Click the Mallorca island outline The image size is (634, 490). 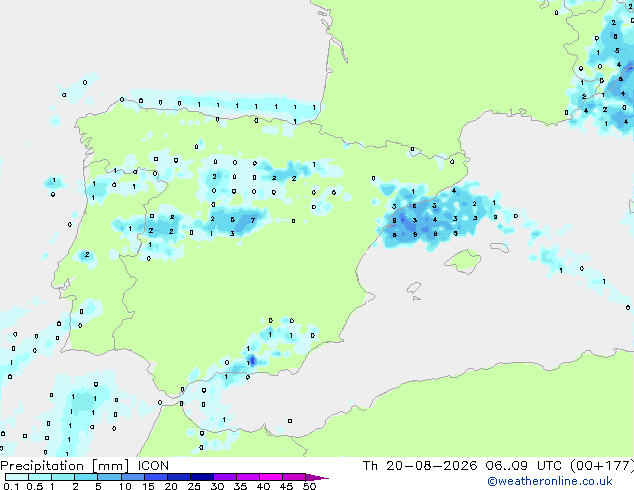click(x=463, y=261)
